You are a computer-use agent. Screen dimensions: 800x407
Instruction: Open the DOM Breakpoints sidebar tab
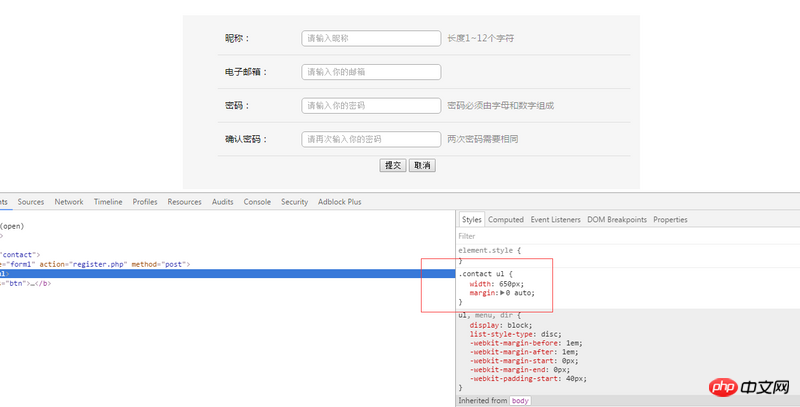pos(617,220)
